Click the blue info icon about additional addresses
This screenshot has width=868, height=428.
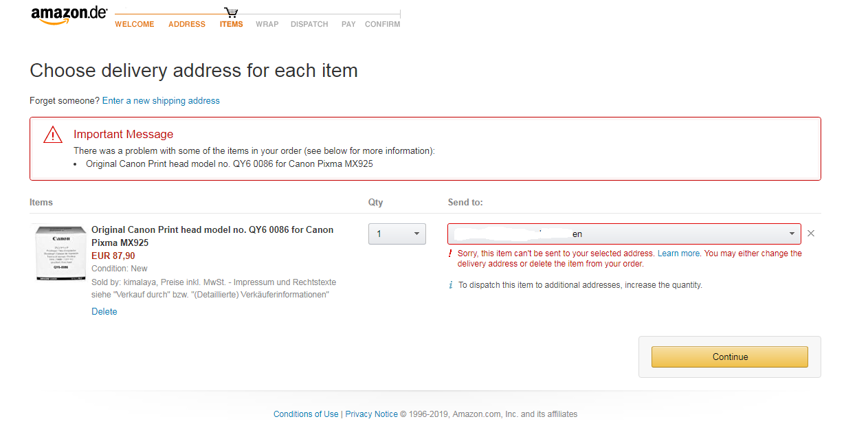click(x=451, y=285)
